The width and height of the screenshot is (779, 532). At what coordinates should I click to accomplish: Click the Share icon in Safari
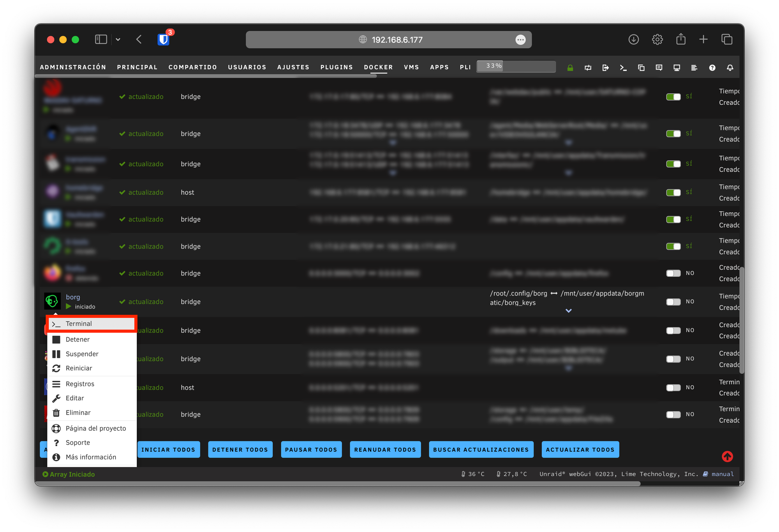681,39
